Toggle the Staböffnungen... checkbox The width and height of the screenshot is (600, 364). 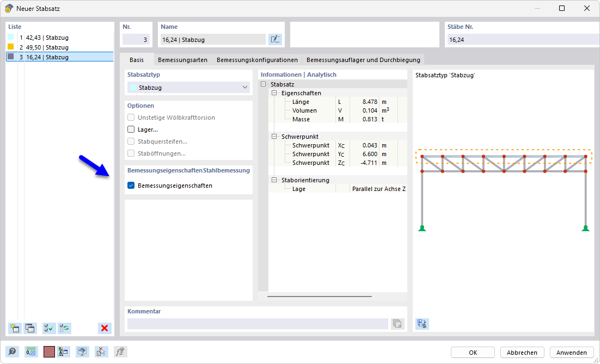point(131,153)
